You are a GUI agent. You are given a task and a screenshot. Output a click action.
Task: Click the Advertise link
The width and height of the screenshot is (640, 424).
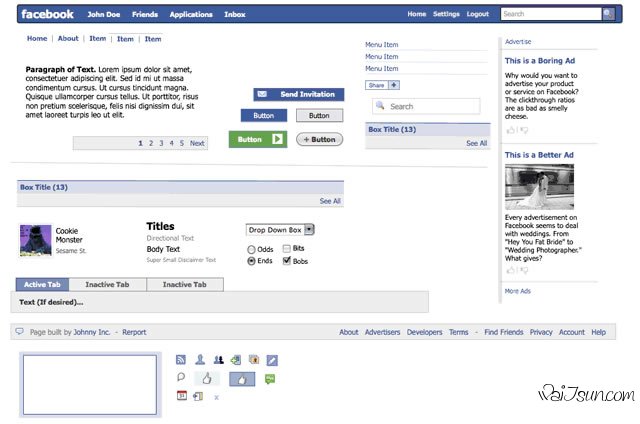(518, 42)
